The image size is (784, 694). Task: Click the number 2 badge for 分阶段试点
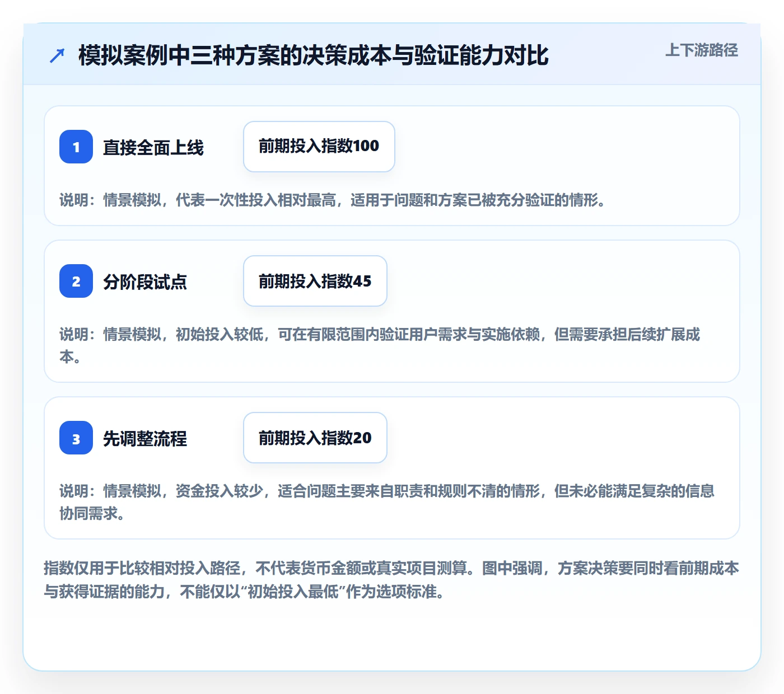(x=76, y=281)
